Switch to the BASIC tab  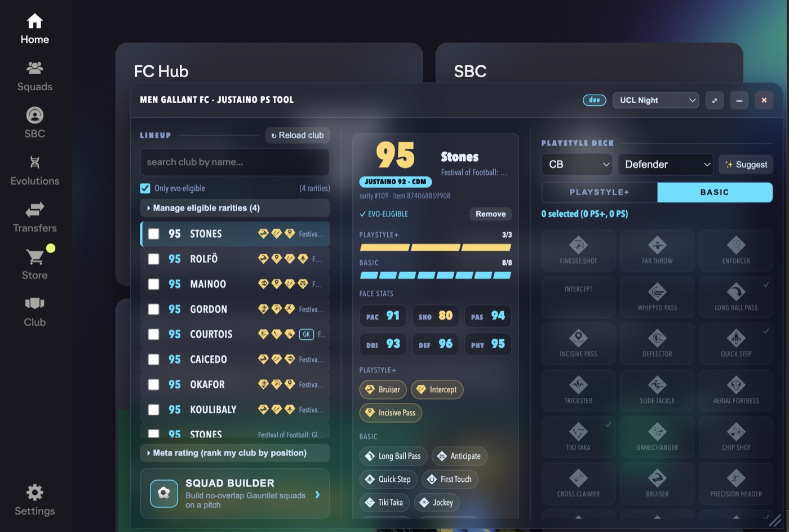[715, 192]
